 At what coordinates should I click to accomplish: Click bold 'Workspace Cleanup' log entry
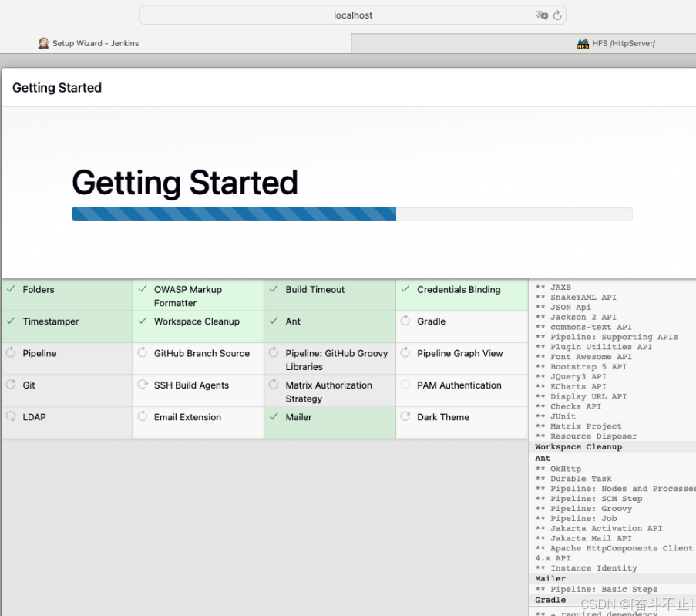point(578,447)
